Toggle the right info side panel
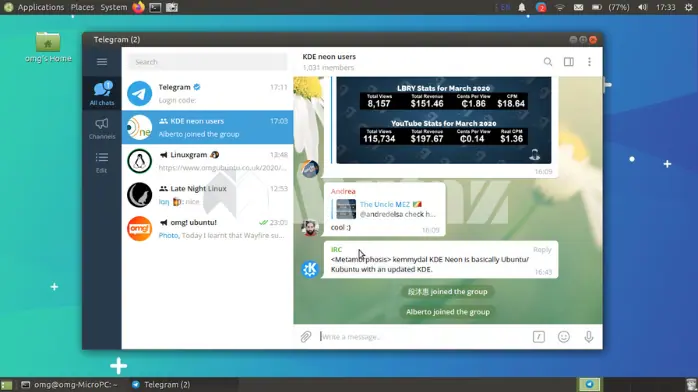Screen dimensions: 698x392 (568, 62)
